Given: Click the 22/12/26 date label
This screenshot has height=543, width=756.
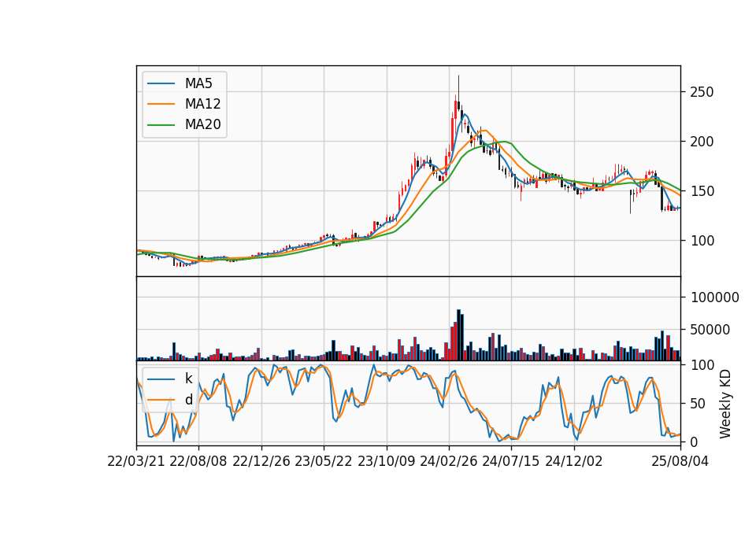Looking at the screenshot, I should pos(261,461).
